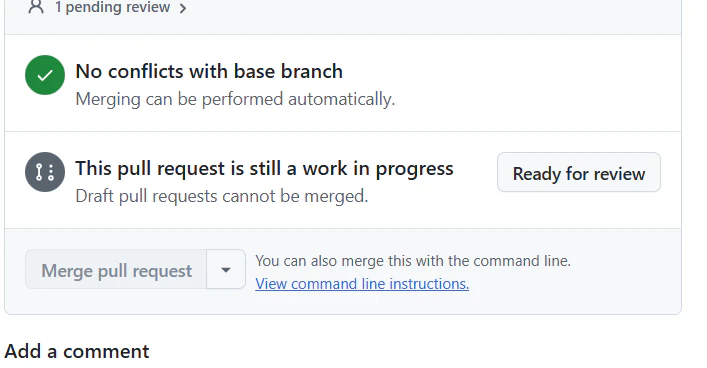Click the work in progress heading
707x368 pixels.
click(264, 168)
